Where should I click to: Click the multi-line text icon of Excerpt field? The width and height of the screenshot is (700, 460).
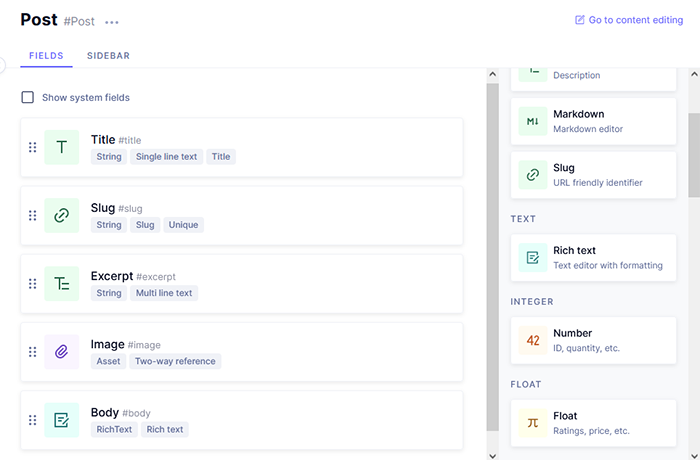point(62,284)
